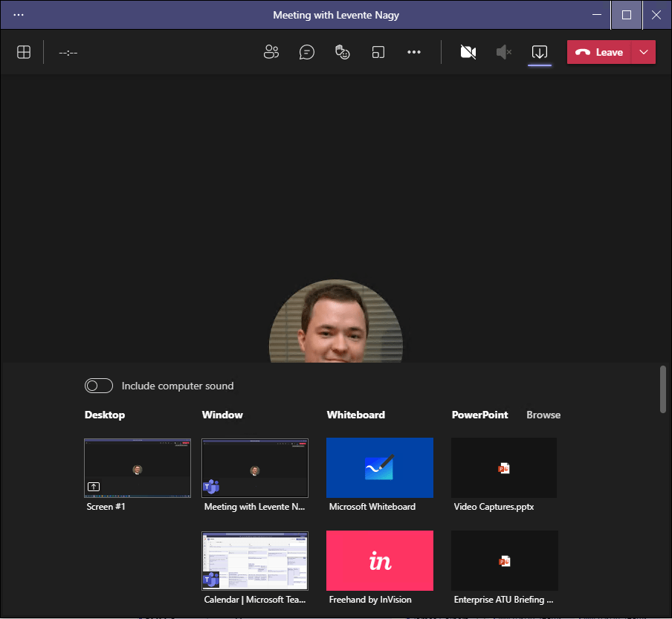Open the meeting chat icon

[x=306, y=52]
